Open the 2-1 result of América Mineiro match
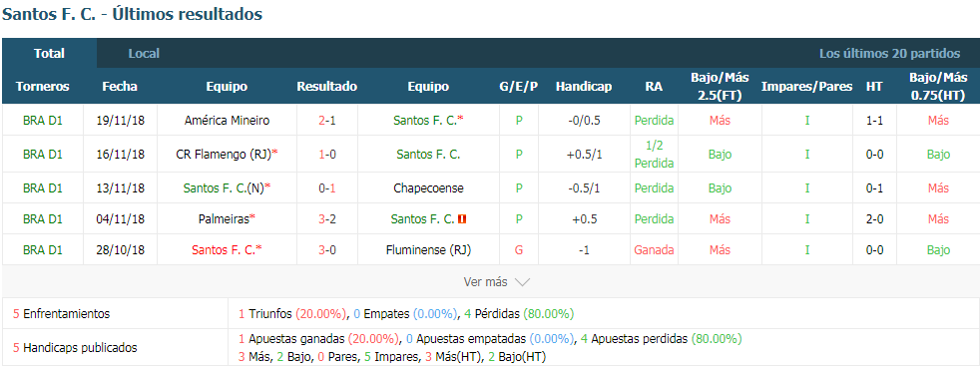Screen dimensions: 980x368 click(x=327, y=120)
